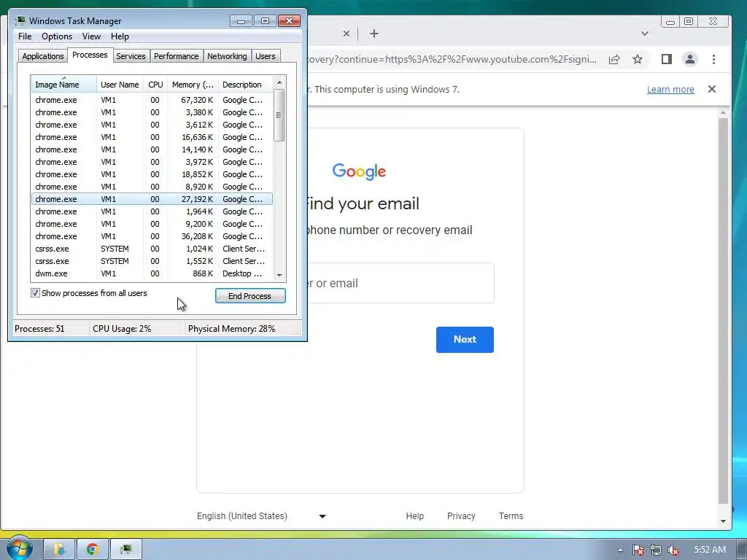This screenshot has width=747, height=560.
Task: Sort processes by Description column
Action: (x=245, y=85)
